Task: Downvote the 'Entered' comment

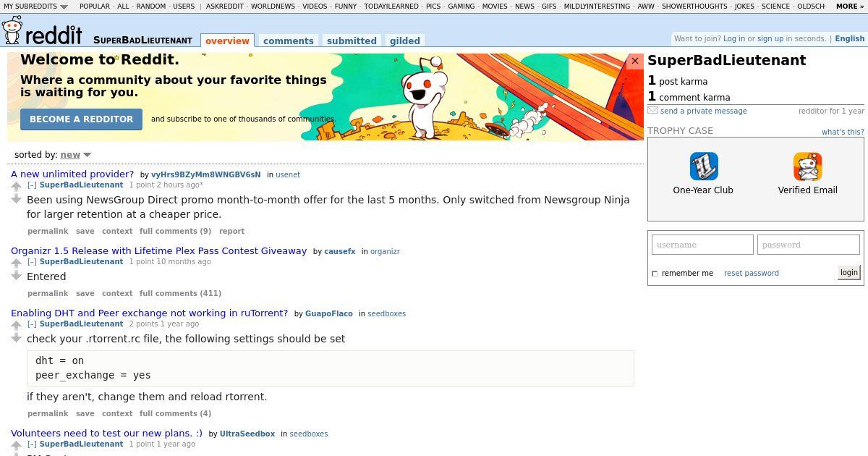Action: pyautogui.click(x=17, y=276)
